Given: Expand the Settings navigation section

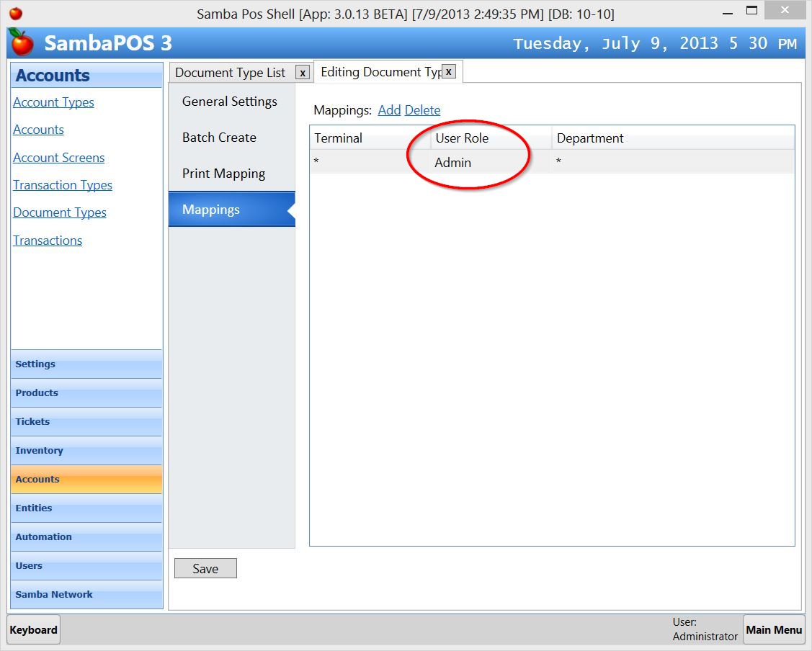Looking at the screenshot, I should 86,364.
